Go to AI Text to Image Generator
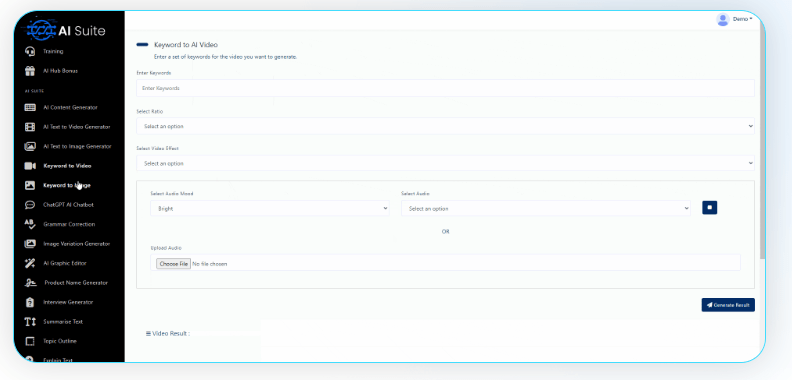 [77, 146]
